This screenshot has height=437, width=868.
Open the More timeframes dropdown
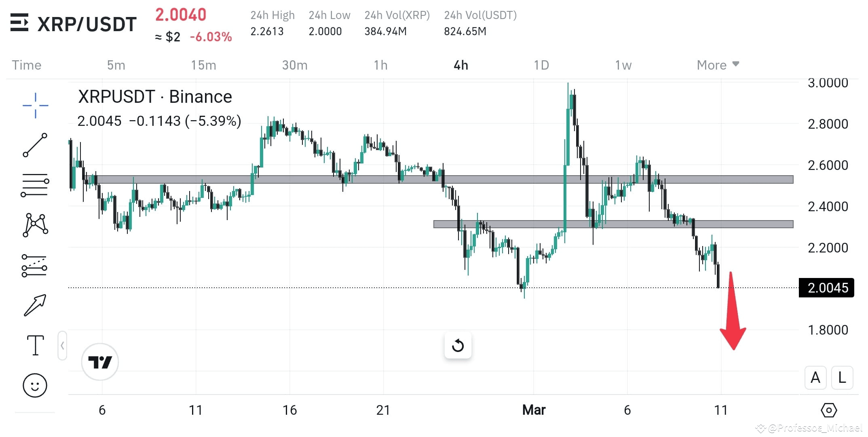[x=717, y=65]
